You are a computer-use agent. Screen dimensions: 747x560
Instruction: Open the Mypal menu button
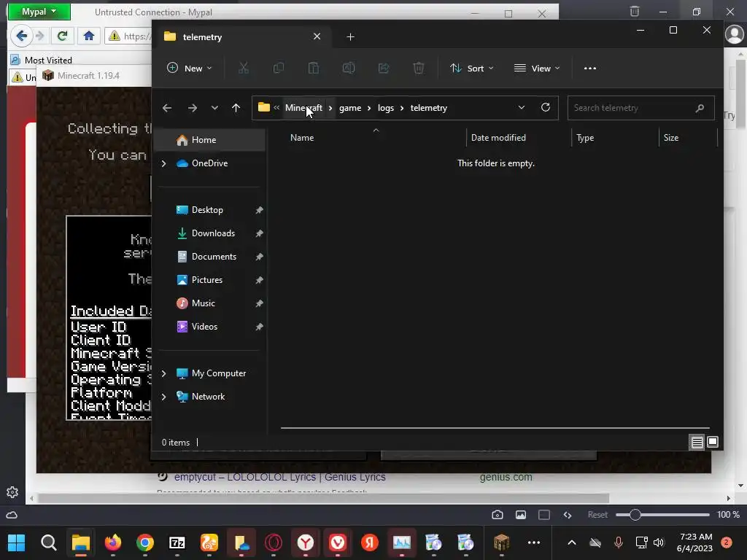pos(39,12)
